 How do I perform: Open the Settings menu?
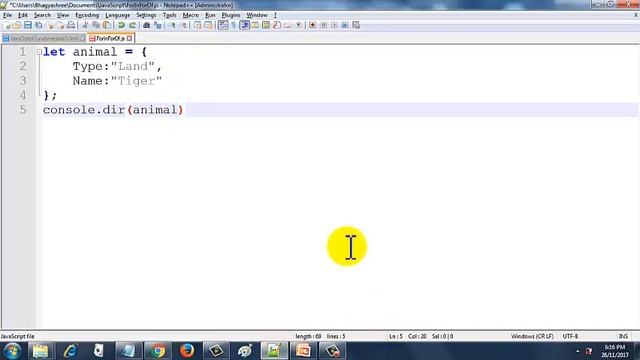(146, 15)
